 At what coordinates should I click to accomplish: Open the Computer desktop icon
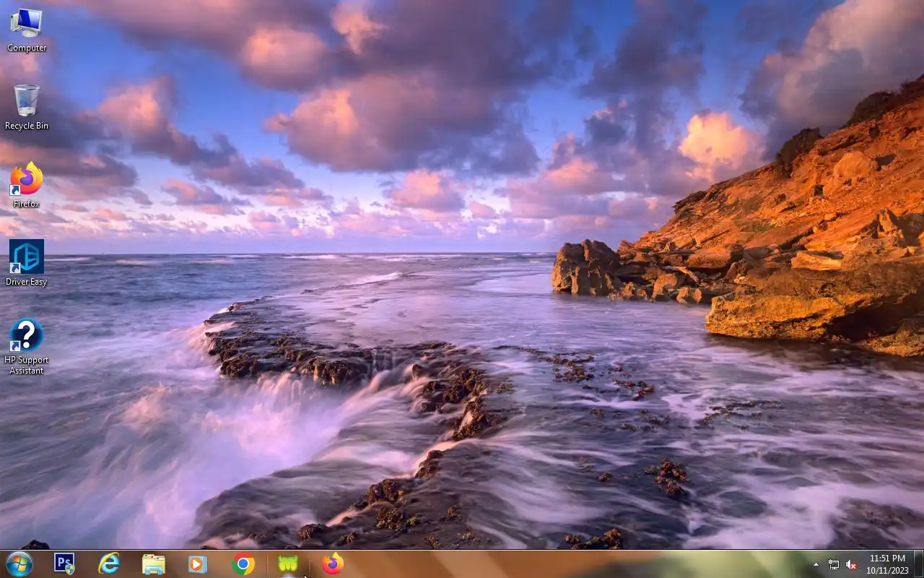27,30
